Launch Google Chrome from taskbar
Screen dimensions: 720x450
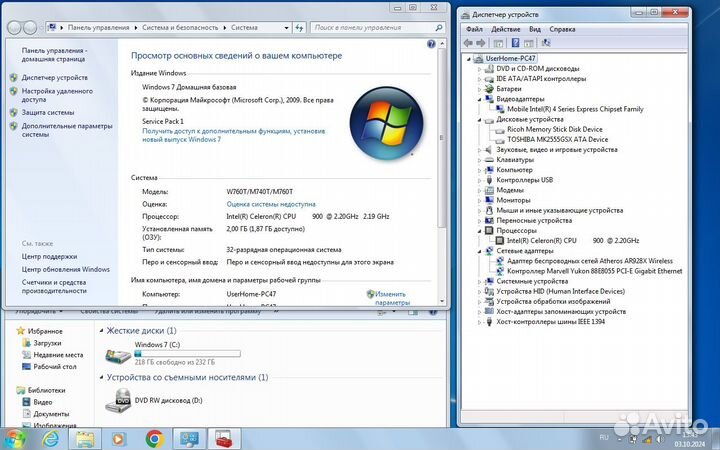click(155, 439)
